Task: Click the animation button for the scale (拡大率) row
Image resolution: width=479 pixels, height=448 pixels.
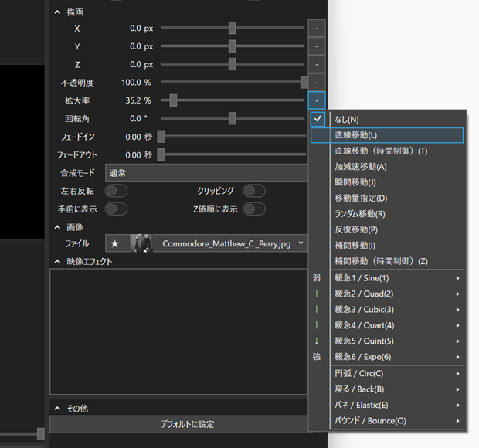Action: pos(317,100)
